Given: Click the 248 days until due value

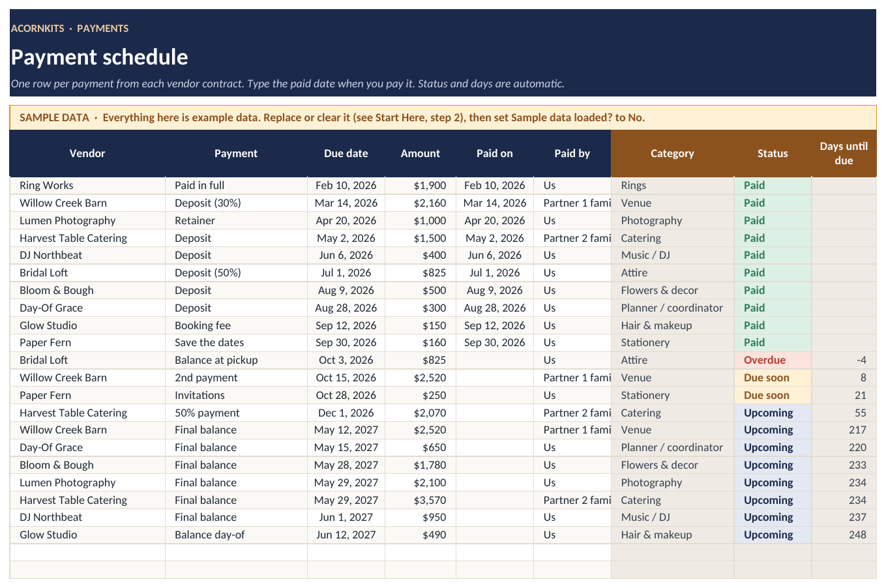Looking at the screenshot, I should (844, 535).
